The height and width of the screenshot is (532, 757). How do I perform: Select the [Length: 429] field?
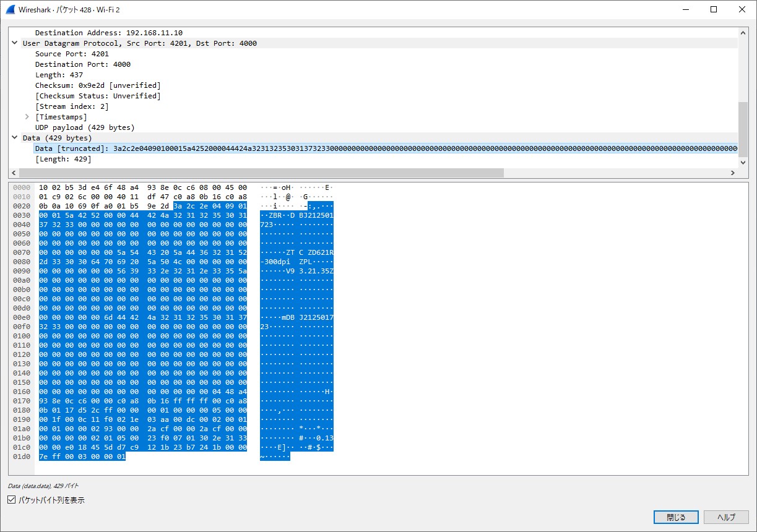pos(63,159)
